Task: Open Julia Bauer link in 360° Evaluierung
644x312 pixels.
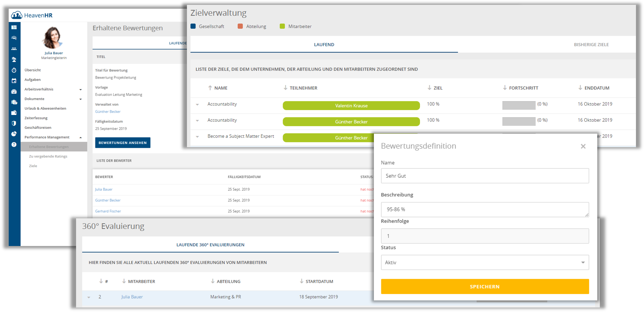Action: [132, 297]
